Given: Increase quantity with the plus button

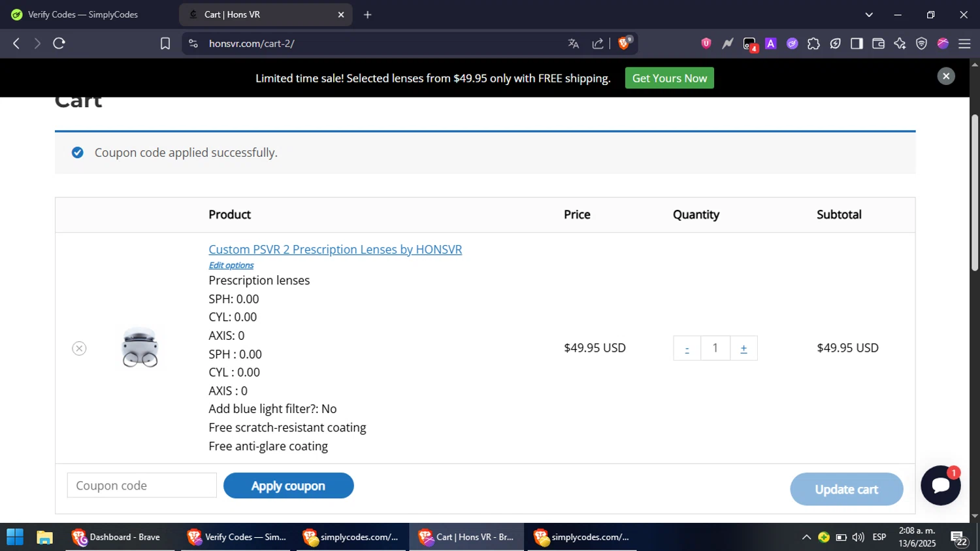Looking at the screenshot, I should pyautogui.click(x=743, y=348).
